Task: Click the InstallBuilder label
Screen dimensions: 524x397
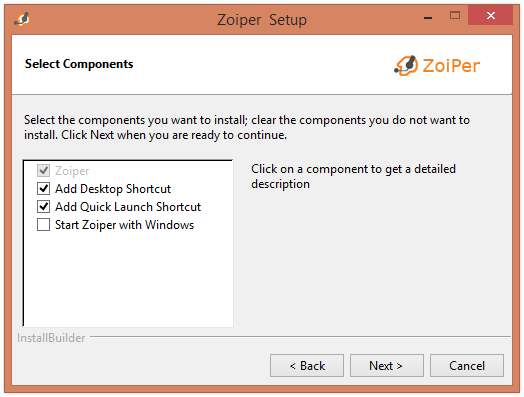Action: pos(51,338)
